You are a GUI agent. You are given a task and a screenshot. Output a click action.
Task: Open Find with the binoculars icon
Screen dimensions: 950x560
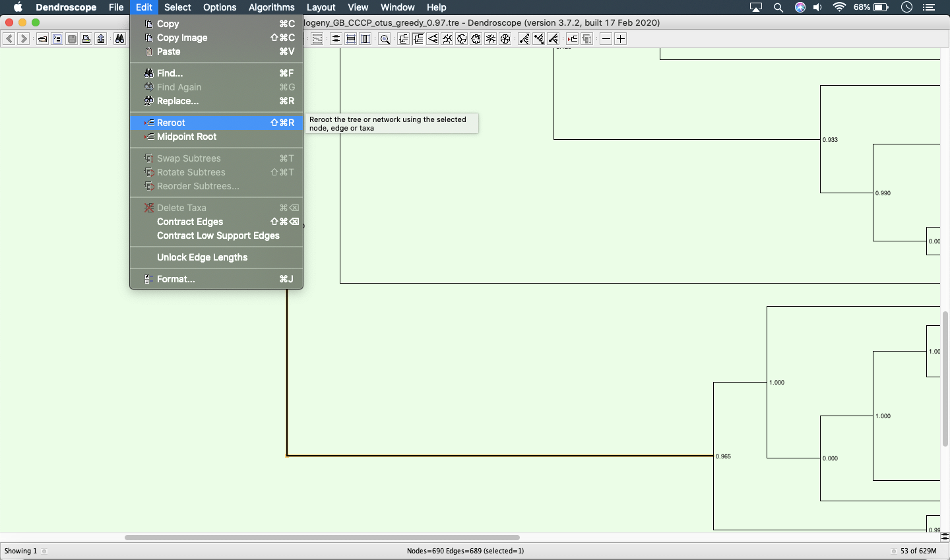coord(119,39)
